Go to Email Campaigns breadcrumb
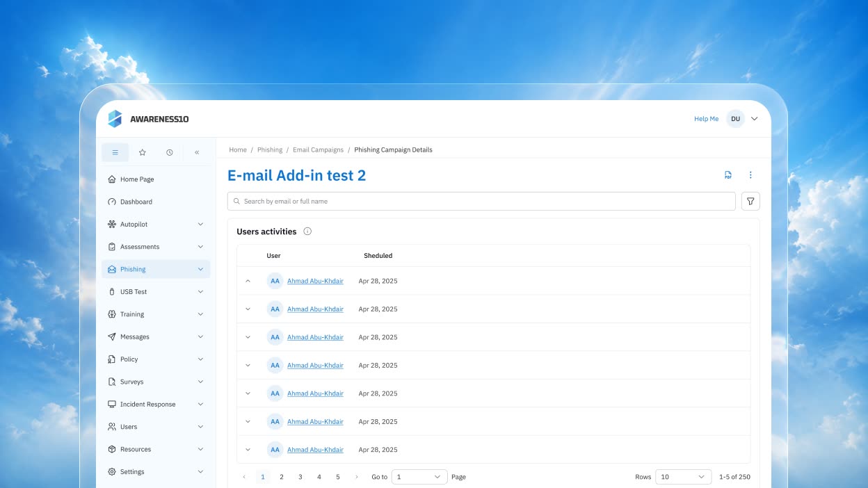 (x=318, y=149)
